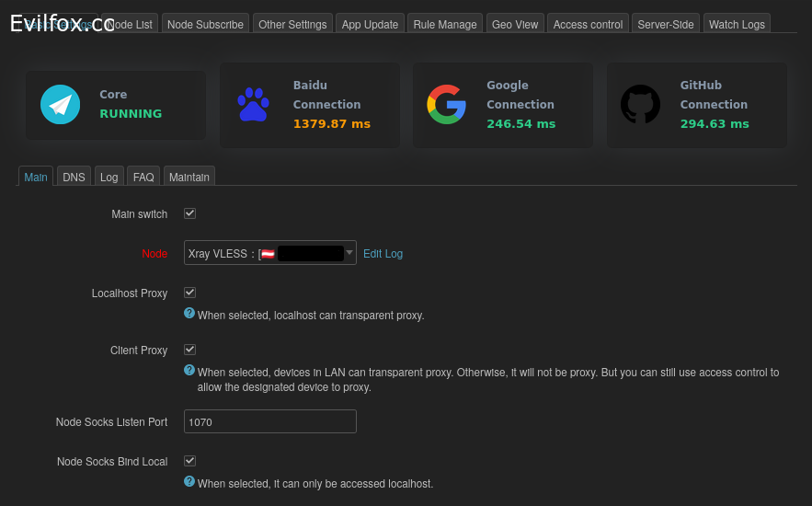Click the Google logo icon
This screenshot has height=506, width=812.
[446, 104]
